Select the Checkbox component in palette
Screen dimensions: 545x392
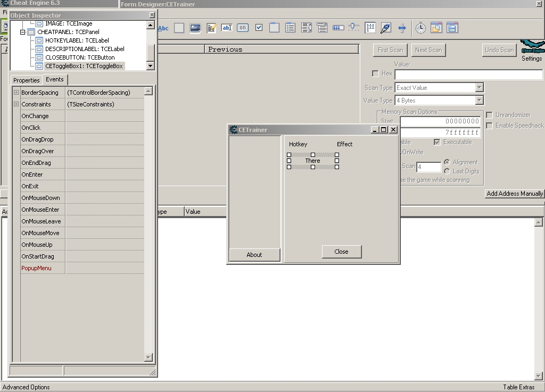click(259, 28)
